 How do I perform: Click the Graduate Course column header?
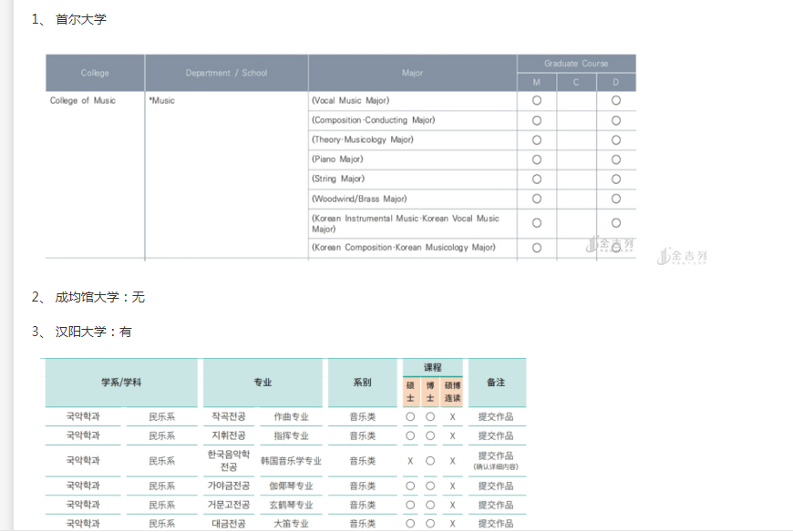pos(576,64)
